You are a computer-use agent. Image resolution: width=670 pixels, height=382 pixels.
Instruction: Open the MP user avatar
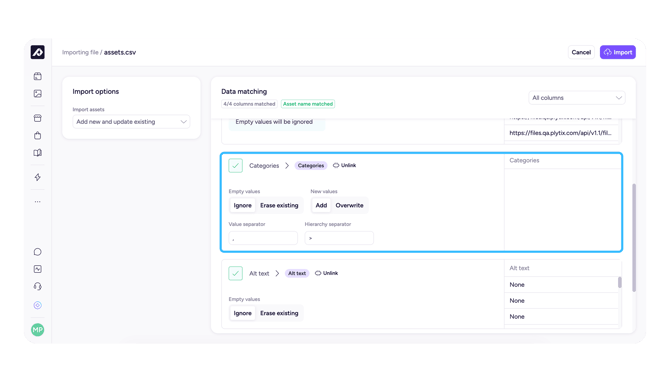[38, 330]
